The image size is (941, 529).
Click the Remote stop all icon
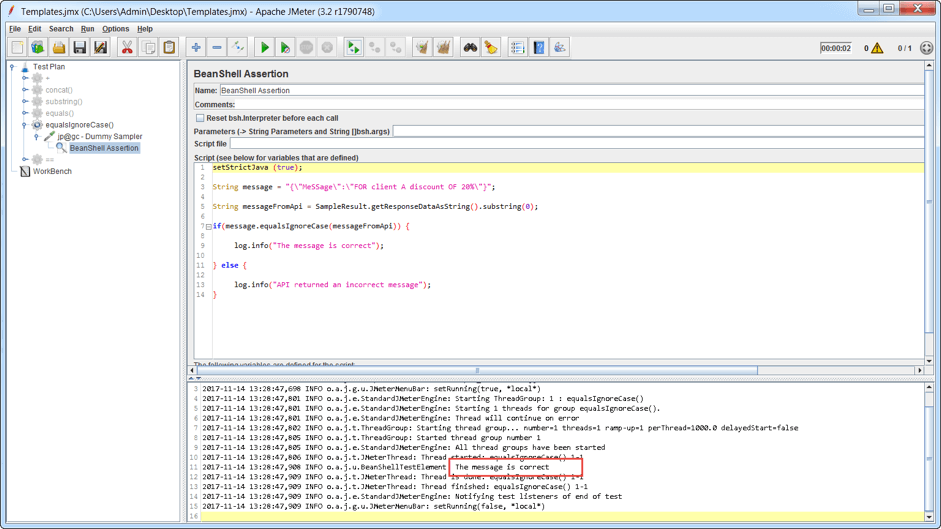374,47
